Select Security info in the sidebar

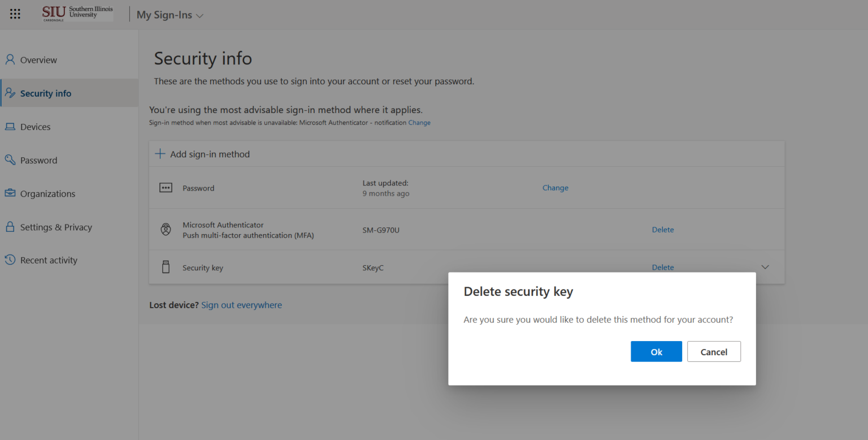click(45, 93)
